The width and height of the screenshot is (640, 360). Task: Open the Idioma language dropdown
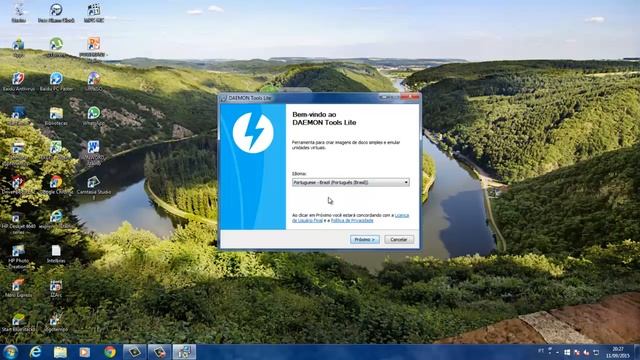pos(351,182)
